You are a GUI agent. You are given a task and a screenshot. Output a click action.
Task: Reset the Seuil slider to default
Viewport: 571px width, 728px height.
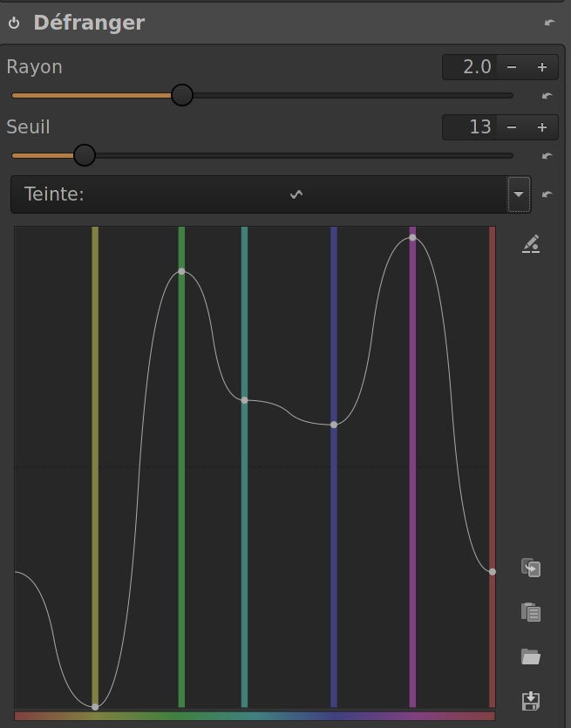[547, 157]
